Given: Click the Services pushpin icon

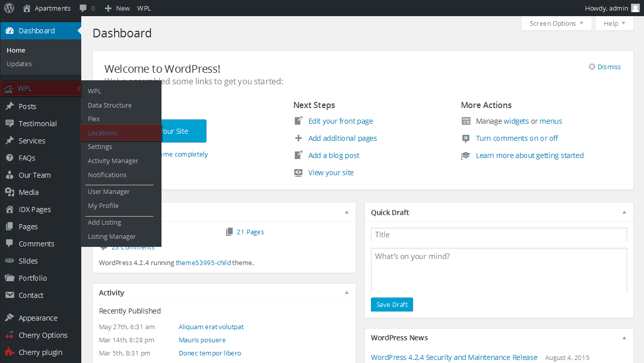Looking at the screenshot, I should pyautogui.click(x=9, y=141).
